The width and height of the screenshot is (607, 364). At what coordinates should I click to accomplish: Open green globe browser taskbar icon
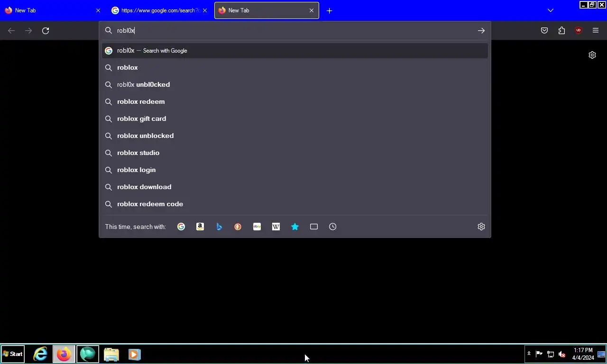pyautogui.click(x=88, y=354)
